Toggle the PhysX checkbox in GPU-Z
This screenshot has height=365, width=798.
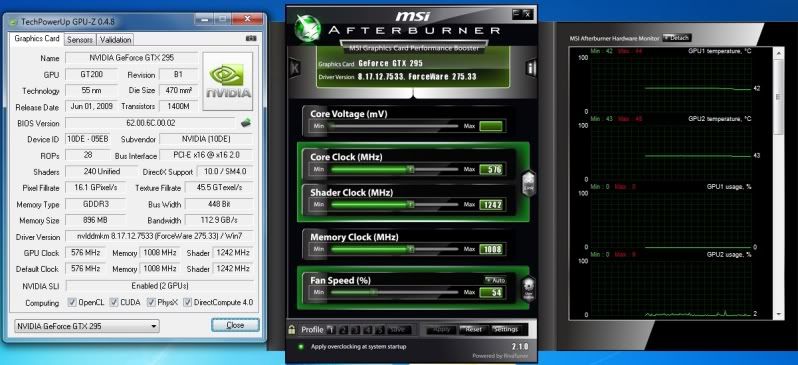151,302
